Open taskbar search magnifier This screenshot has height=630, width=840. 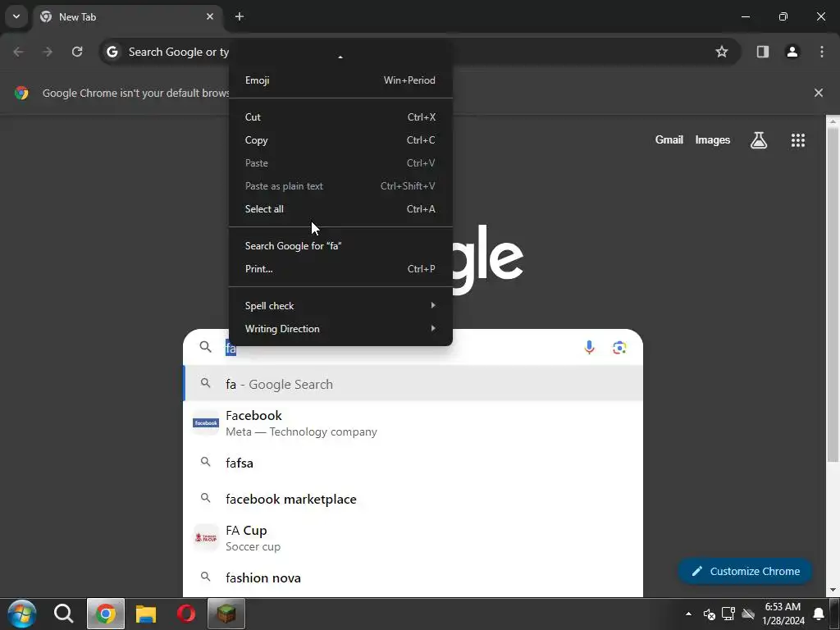point(63,614)
